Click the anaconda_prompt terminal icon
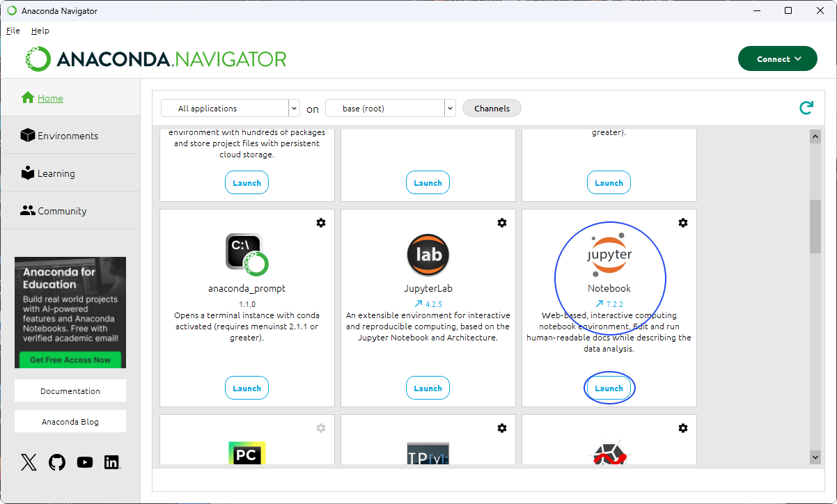The image size is (837, 504). [247, 255]
